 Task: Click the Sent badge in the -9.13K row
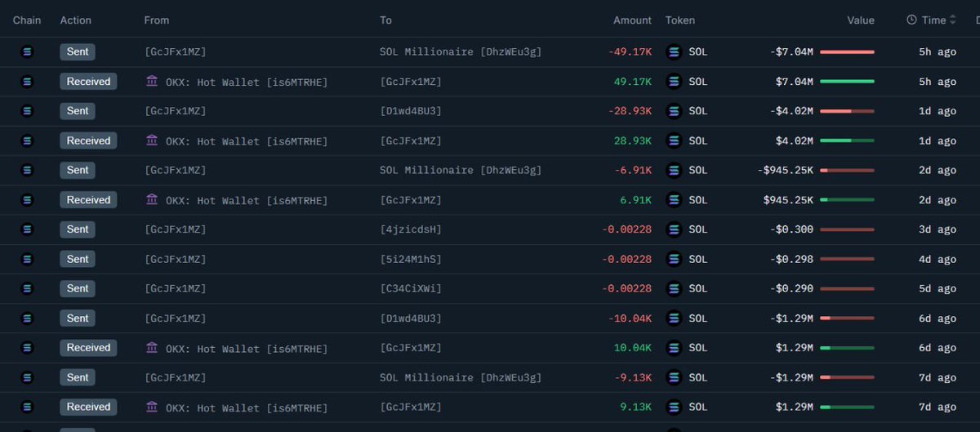tap(78, 377)
